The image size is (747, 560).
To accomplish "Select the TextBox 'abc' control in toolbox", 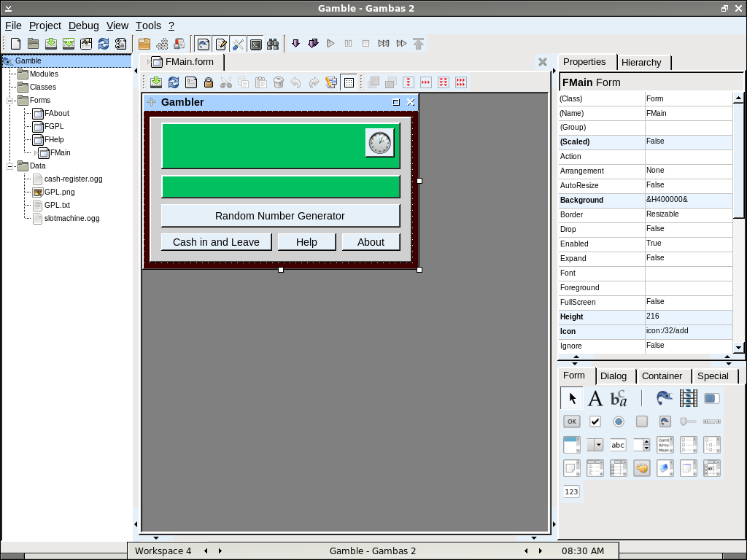I will click(618, 445).
